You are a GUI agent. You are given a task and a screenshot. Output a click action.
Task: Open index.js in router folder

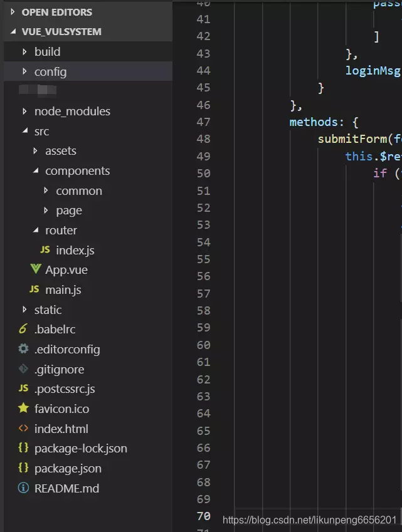point(75,251)
